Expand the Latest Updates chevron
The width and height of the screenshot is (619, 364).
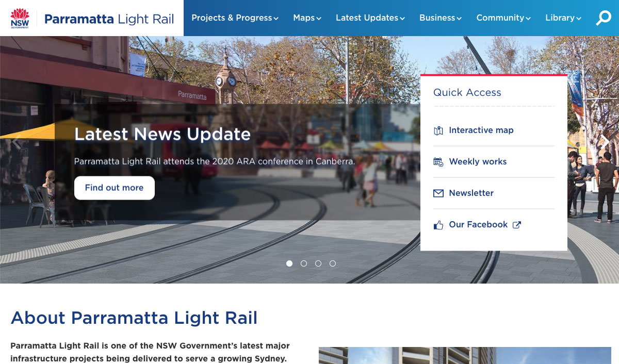point(402,19)
